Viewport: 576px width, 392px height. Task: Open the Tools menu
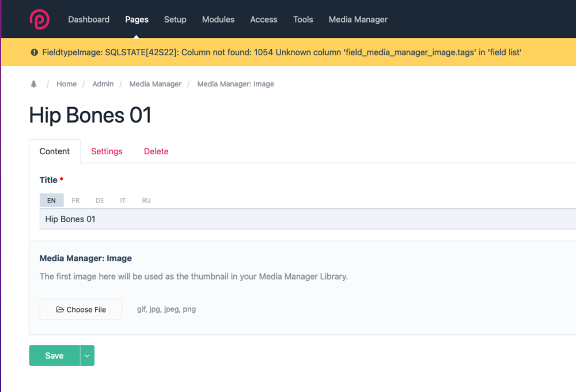(x=303, y=20)
